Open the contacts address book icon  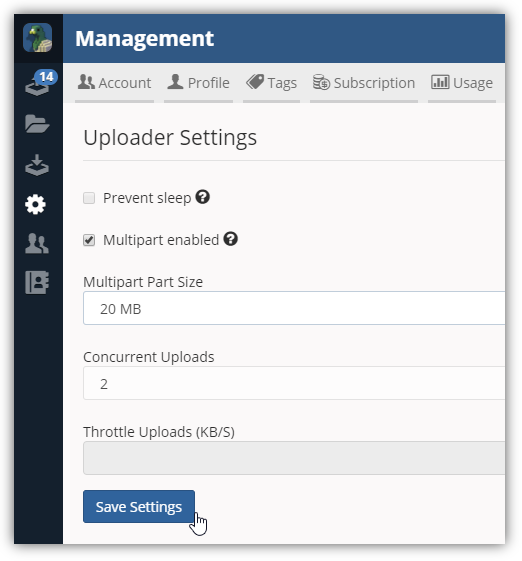37,282
